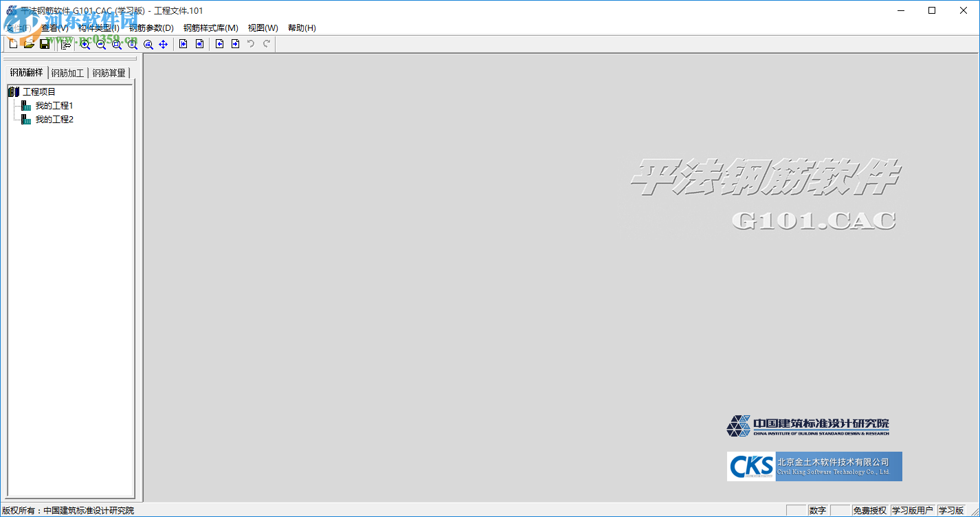Click the books icon of 工程项目
This screenshot has height=517, width=980.
(14, 91)
